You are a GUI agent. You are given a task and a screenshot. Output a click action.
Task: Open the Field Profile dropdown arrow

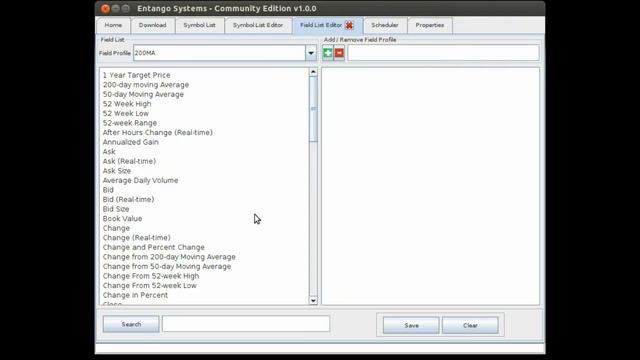click(311, 53)
